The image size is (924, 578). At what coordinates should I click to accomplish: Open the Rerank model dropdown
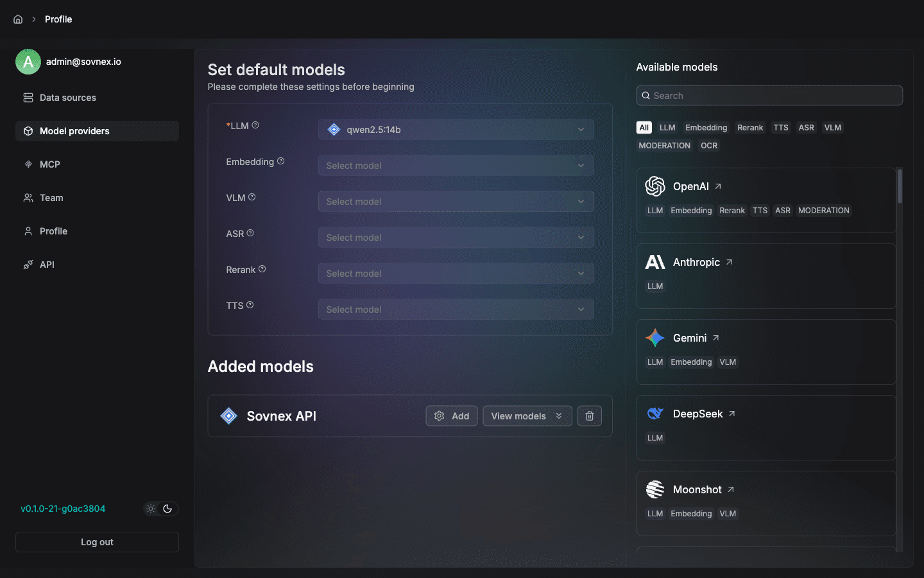[x=456, y=274]
